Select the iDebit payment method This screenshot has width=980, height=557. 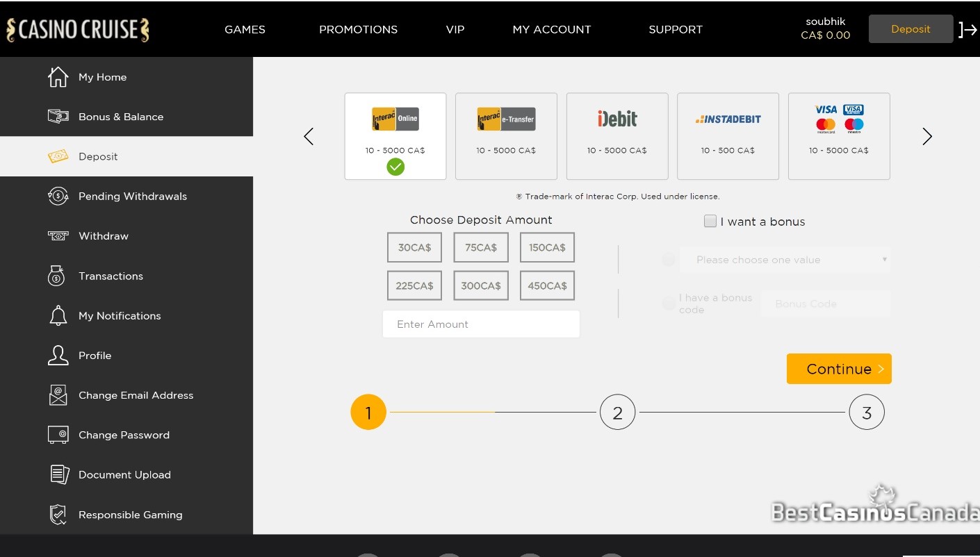click(x=617, y=136)
